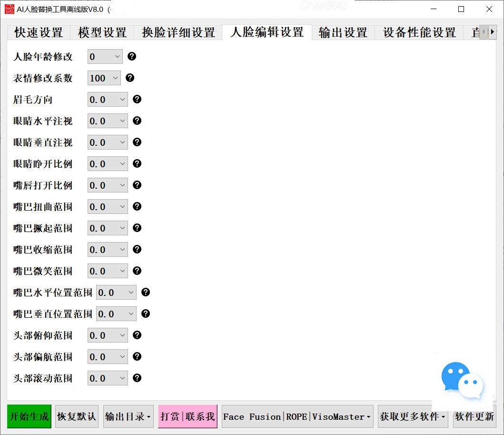View help for 眼睛睁开比例

pyautogui.click(x=137, y=164)
